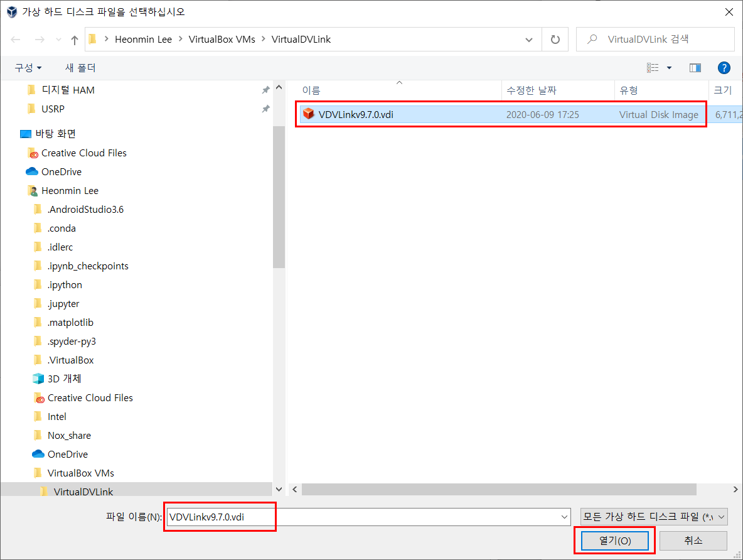Go back with the left arrow
743x560 pixels.
16,40
